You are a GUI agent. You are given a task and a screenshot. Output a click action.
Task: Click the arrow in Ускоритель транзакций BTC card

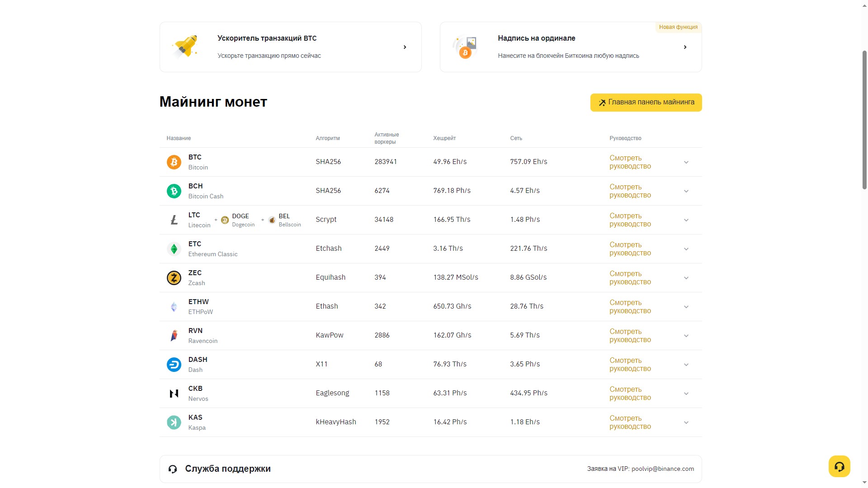pos(405,47)
